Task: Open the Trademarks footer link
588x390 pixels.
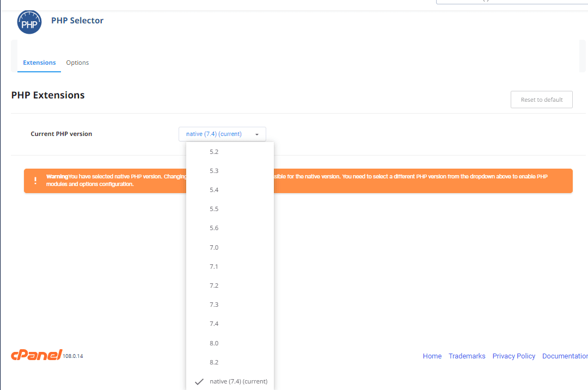Action: pyautogui.click(x=467, y=356)
